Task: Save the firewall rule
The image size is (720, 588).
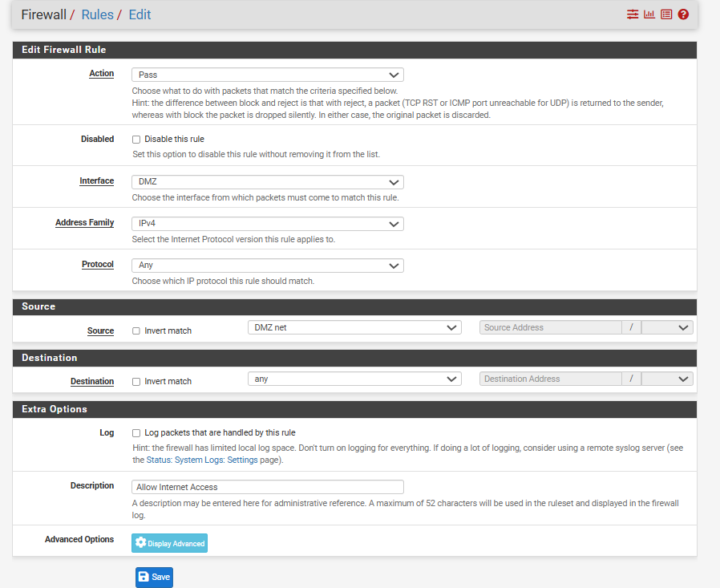Action: click(x=154, y=577)
